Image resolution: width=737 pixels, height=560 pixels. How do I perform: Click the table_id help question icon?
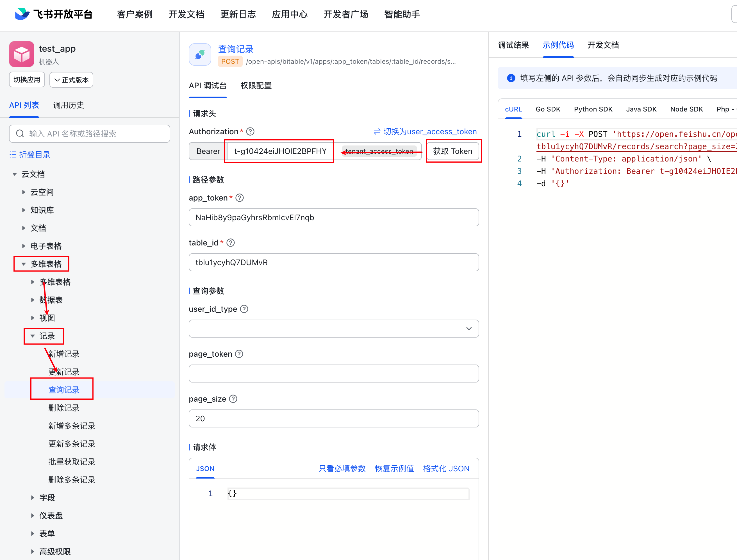point(230,243)
